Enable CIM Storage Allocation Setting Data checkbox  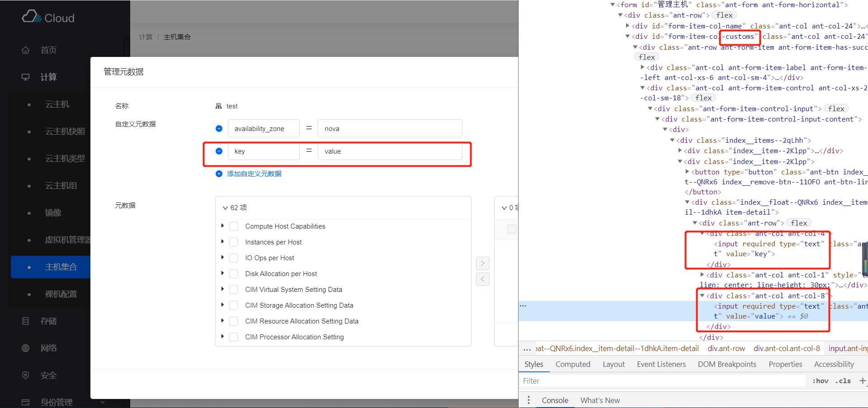tap(234, 305)
